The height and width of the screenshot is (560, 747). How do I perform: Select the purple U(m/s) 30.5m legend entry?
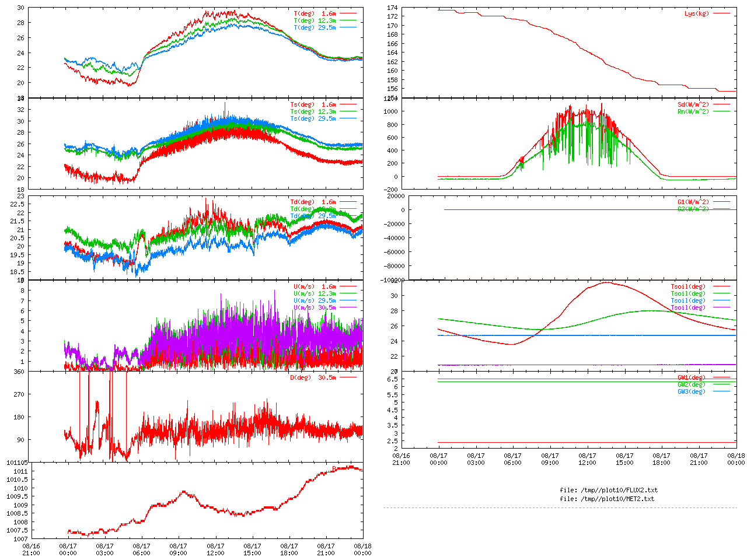click(x=315, y=307)
